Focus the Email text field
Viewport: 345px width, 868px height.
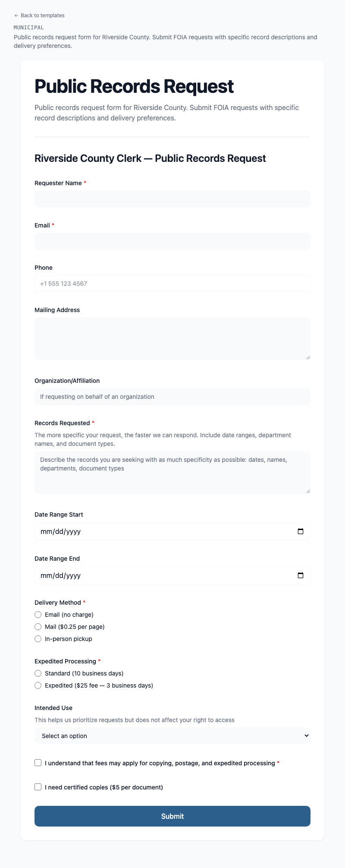click(172, 241)
